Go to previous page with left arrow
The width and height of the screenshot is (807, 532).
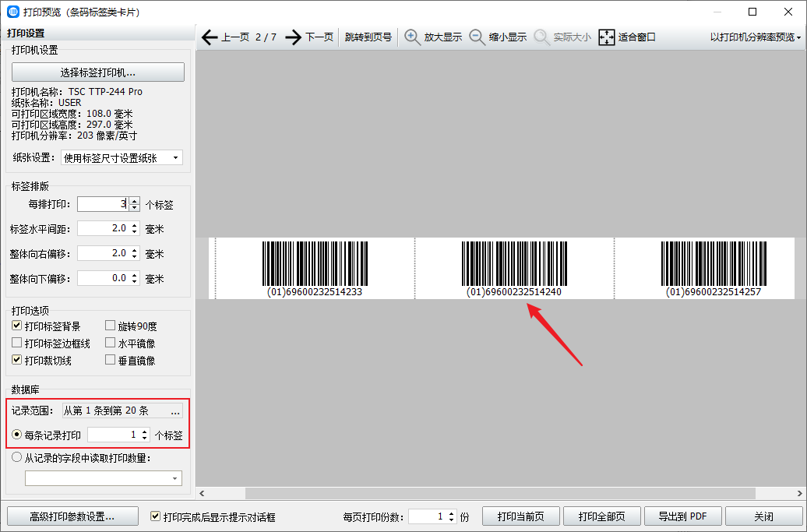tap(209, 37)
